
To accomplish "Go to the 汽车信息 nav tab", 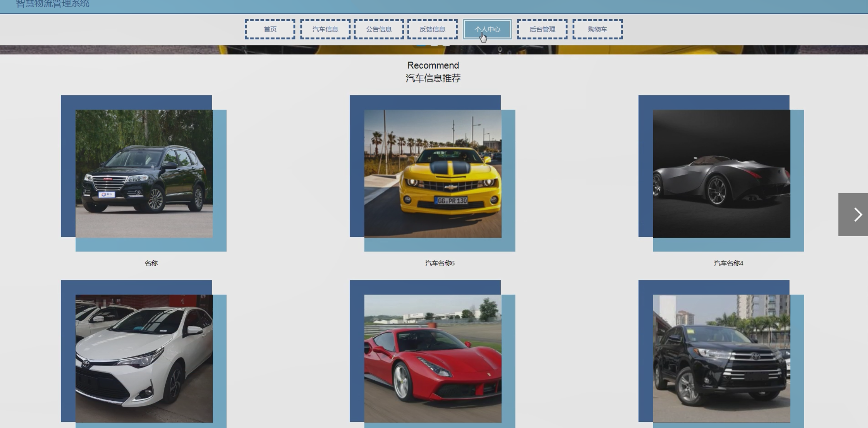I will [325, 29].
